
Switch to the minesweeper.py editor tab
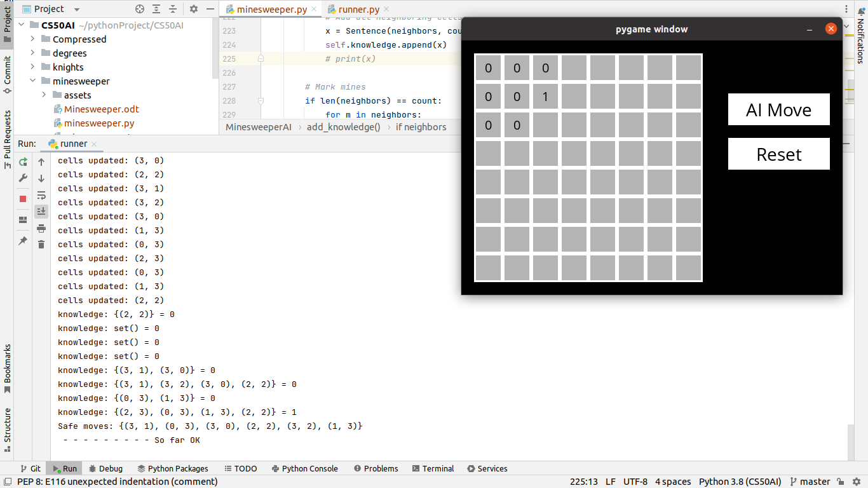271,10
